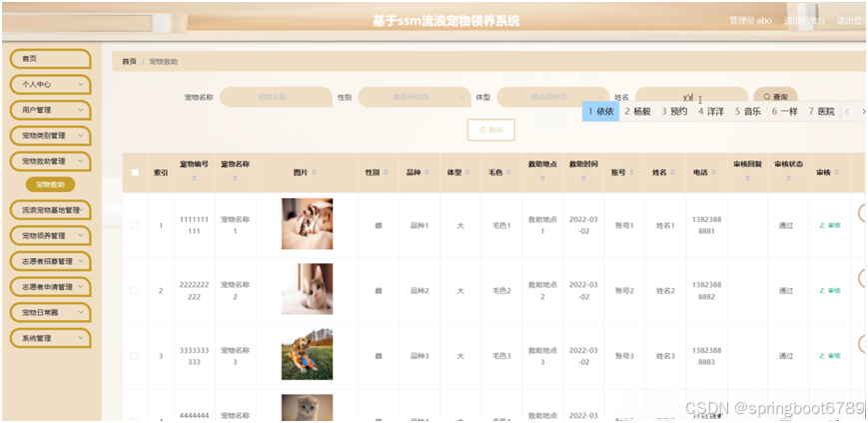Screen dimensions: 868x423
Task: Sort by 姓名 column sort icon
Action: coord(672,173)
